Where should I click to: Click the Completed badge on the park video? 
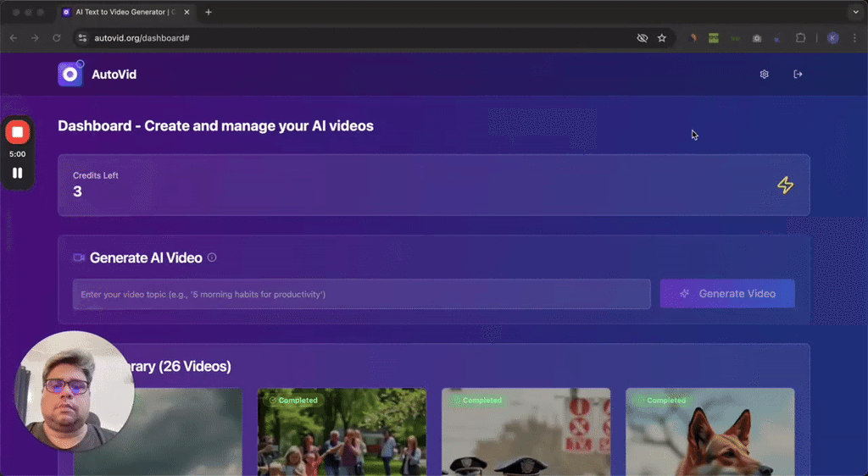coord(293,401)
